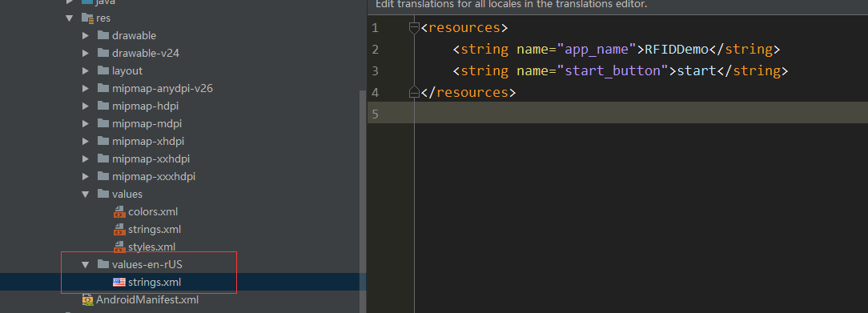868x313 pixels.
Task: Select the mipmap-xxhdpi folder name
Action: (151, 159)
